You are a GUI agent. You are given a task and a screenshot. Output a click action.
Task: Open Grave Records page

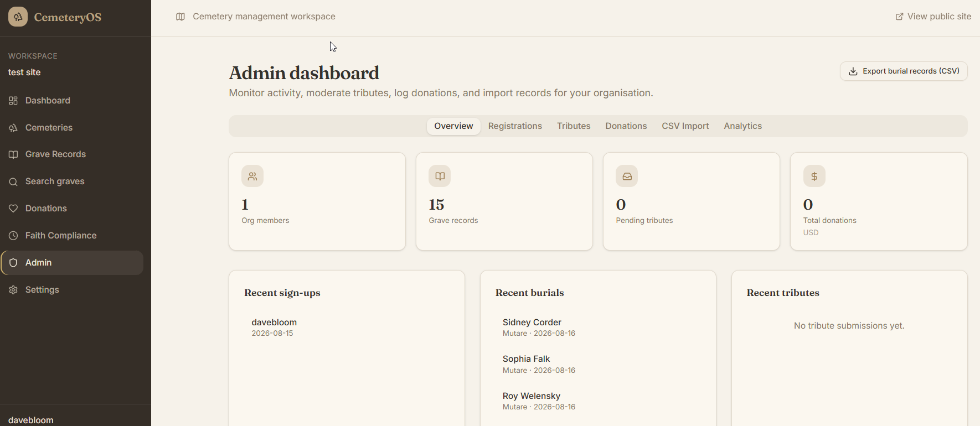point(72,154)
